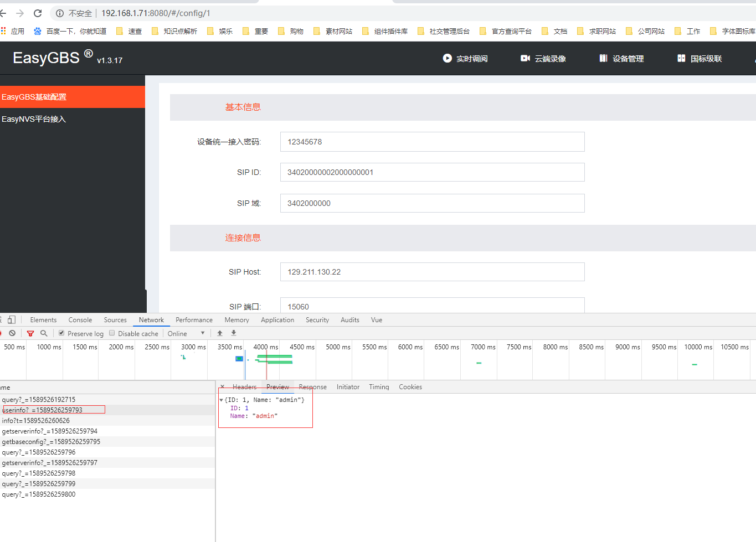
Task: Switch to Console DevTools tab
Action: coord(80,320)
